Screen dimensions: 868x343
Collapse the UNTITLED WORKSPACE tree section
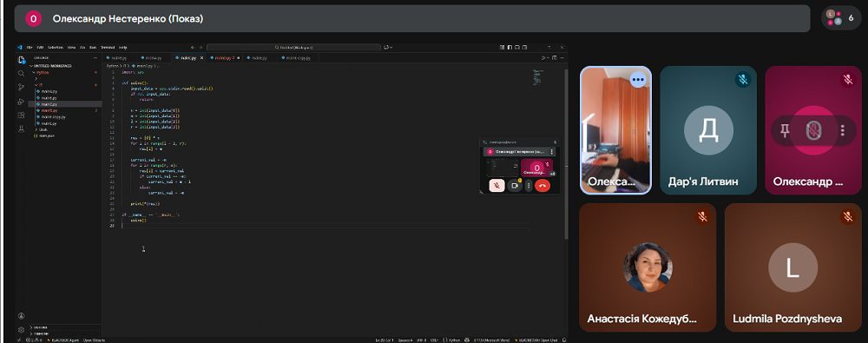tap(32, 66)
